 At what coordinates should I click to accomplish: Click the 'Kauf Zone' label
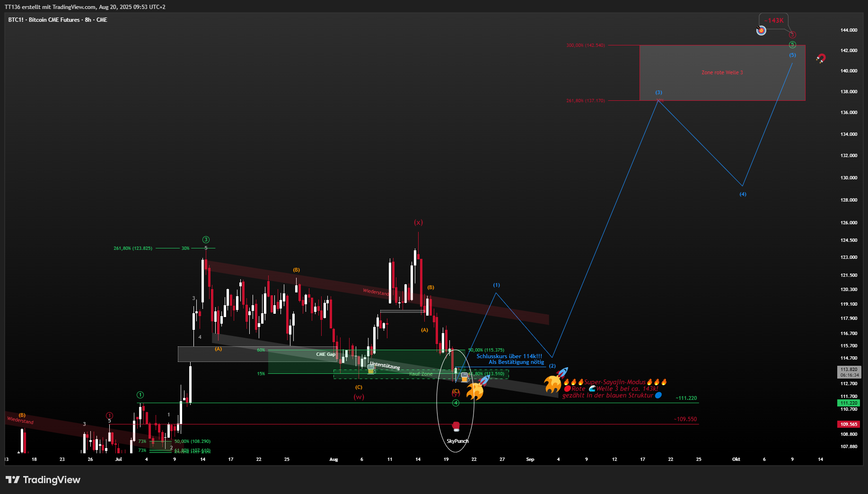[421, 374]
